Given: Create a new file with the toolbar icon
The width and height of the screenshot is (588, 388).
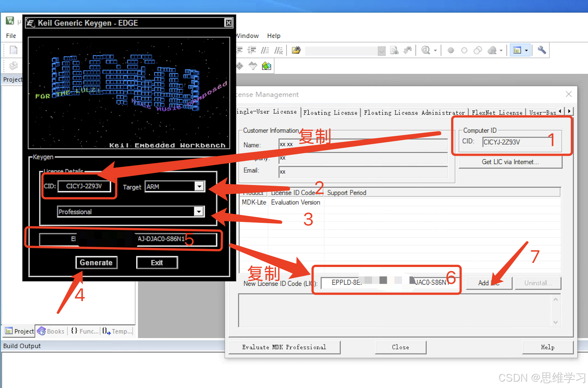Looking at the screenshot, I should click(13, 50).
